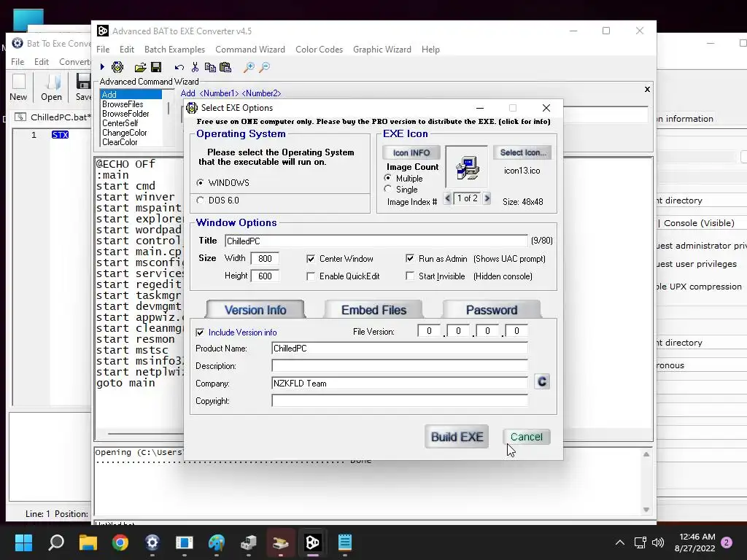747x560 pixels.
Task: Click ChilledPC.bat tab in Bat To Exe Converter
Action: (53, 117)
